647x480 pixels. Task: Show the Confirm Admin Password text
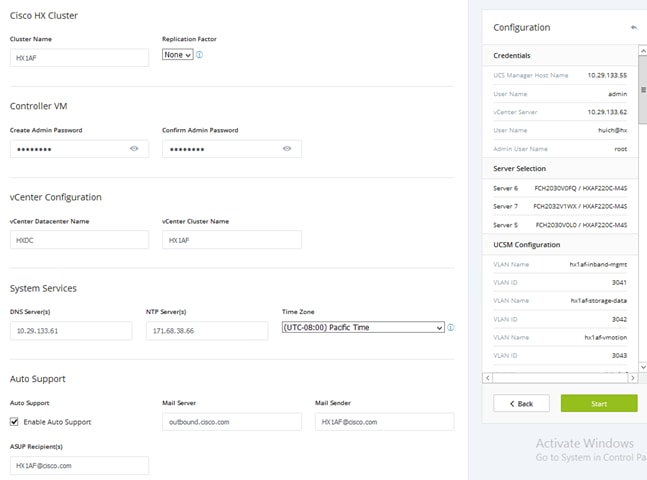(x=287, y=149)
